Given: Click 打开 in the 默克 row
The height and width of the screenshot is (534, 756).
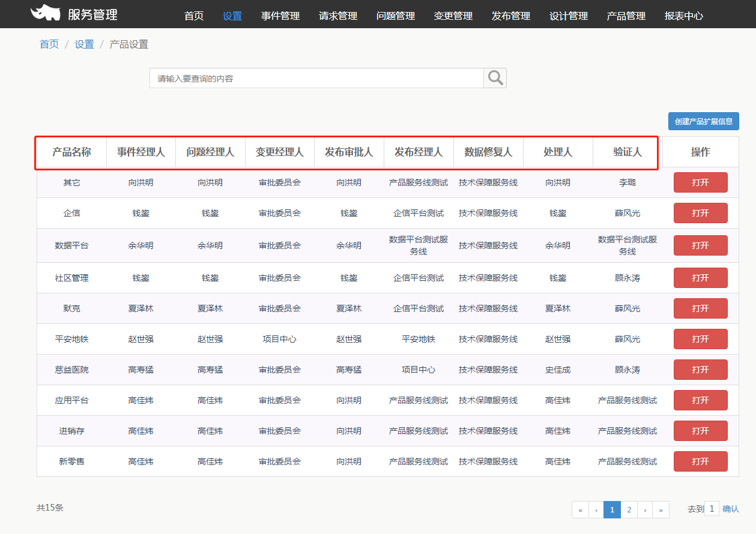Looking at the screenshot, I should [701, 308].
